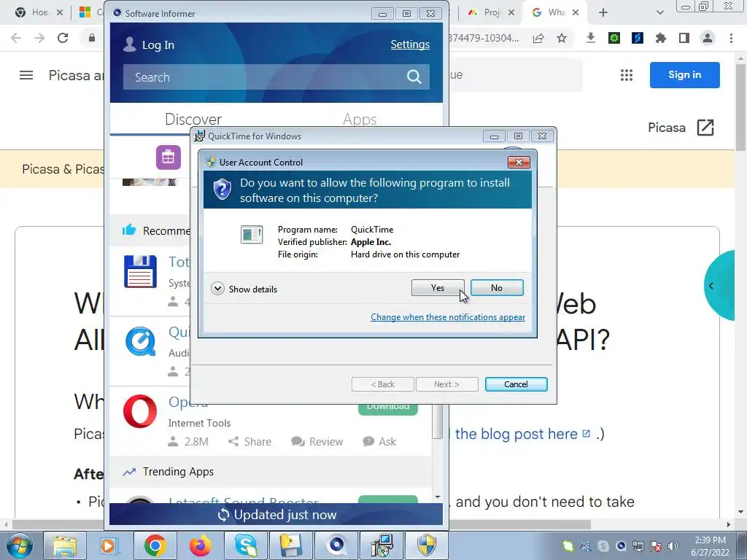
Task: Click the Total Commander floppy disk icon
Action: [x=140, y=271]
